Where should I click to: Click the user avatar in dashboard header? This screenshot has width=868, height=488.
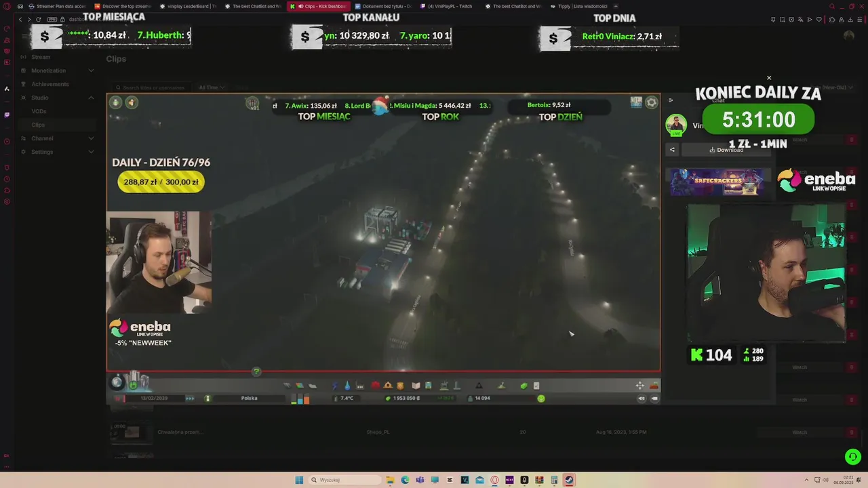(848, 36)
